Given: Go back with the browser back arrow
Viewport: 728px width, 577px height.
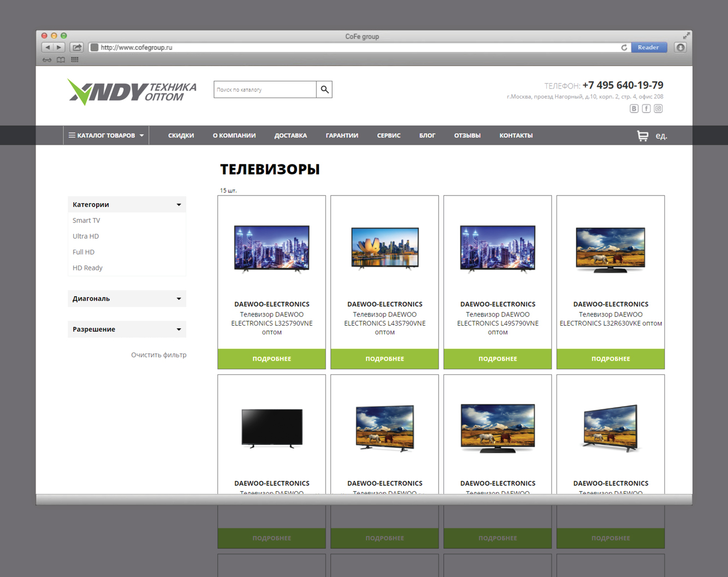Looking at the screenshot, I should click(x=48, y=48).
